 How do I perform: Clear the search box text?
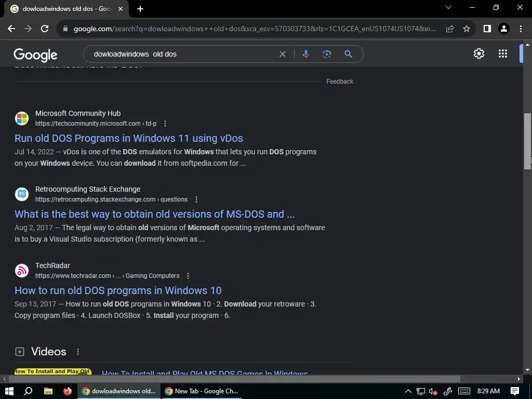282,54
